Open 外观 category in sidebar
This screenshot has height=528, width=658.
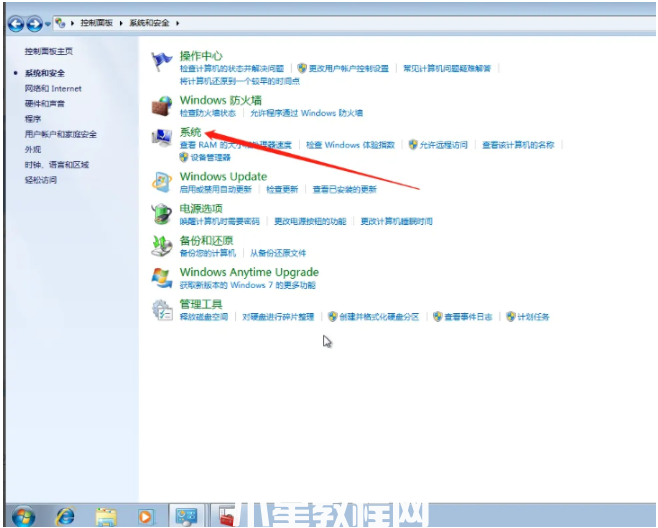(x=33, y=149)
